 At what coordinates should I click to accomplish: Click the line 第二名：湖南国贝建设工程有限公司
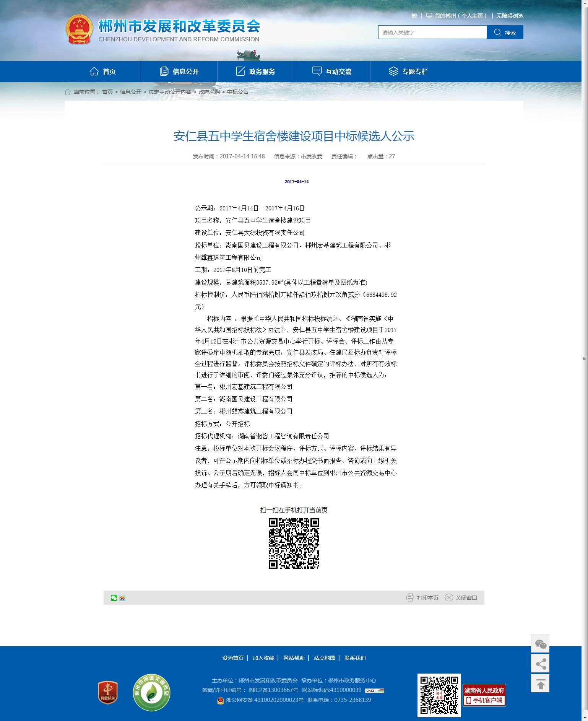(244, 399)
